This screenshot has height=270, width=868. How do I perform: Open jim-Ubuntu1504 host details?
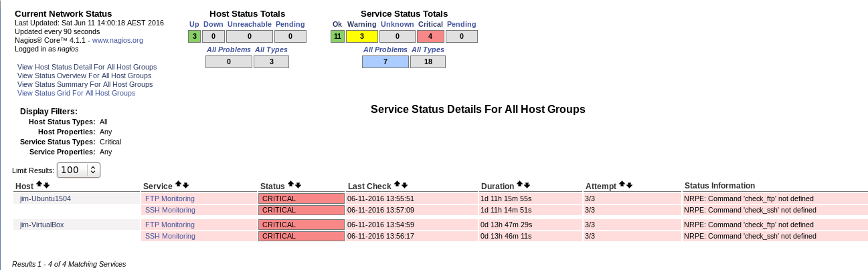click(46, 198)
